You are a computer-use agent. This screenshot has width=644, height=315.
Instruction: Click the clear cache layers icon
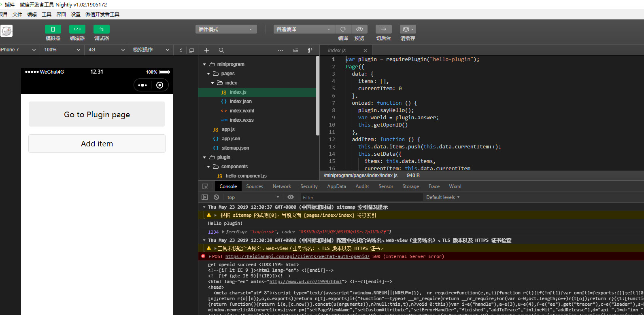(408, 29)
